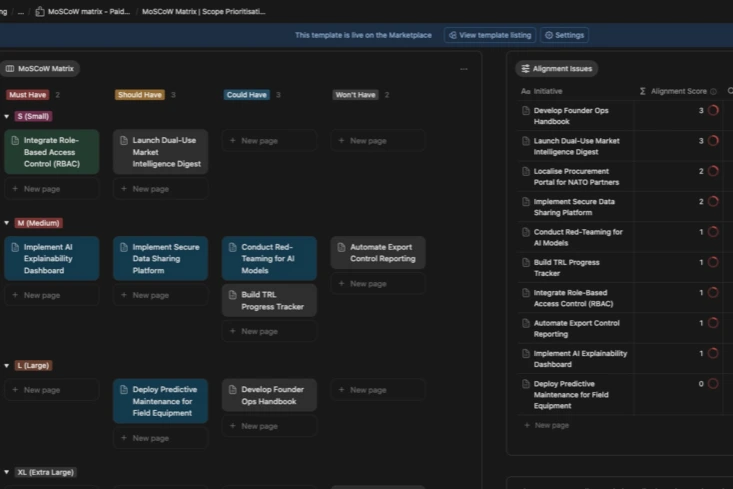Click the View template listing icon button
The width and height of the screenshot is (733, 489).
(x=453, y=35)
